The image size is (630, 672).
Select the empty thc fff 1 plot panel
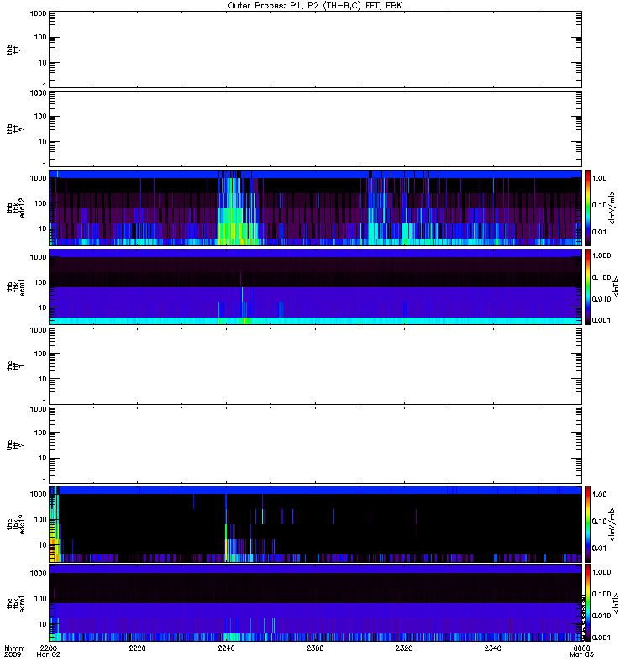(x=315, y=366)
